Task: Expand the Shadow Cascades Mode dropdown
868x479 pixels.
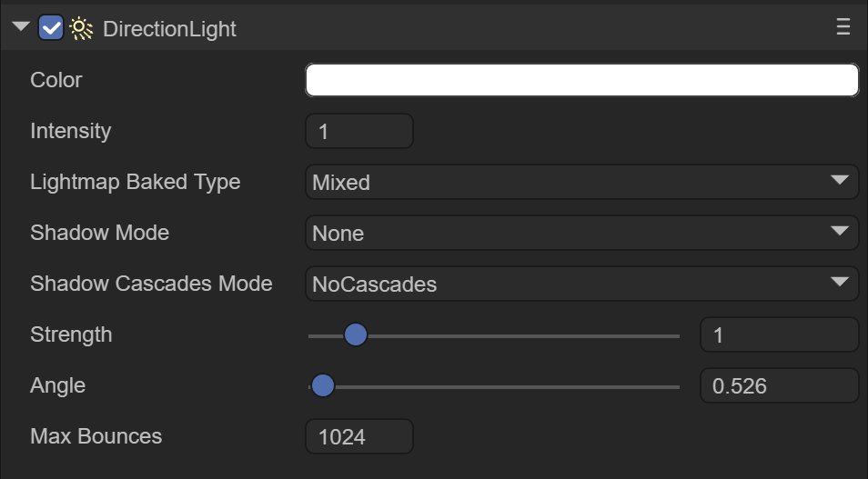Action: 581,284
